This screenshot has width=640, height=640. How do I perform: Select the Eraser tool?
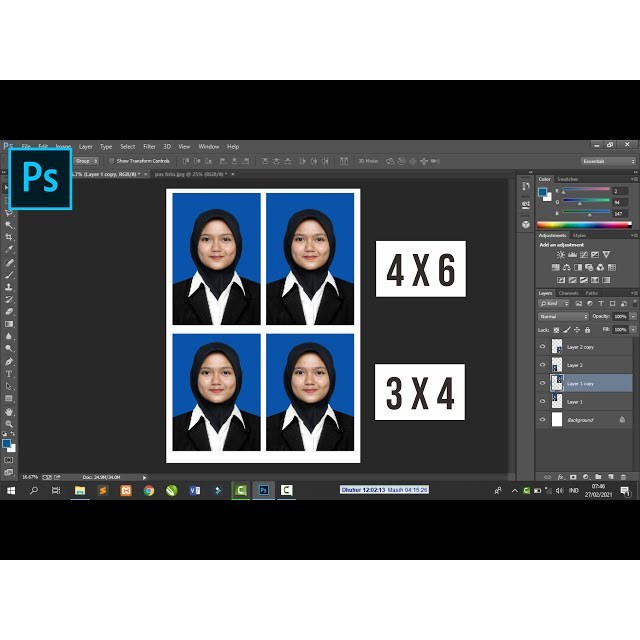pos(9,311)
